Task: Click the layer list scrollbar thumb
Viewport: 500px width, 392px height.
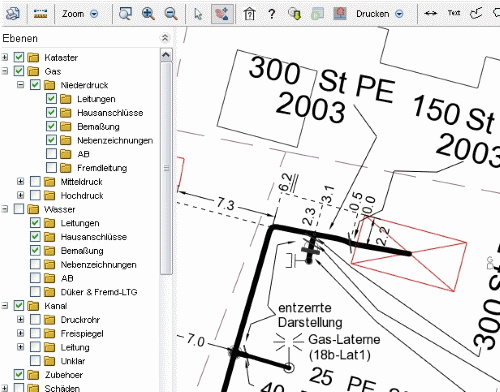Action: 166,168
